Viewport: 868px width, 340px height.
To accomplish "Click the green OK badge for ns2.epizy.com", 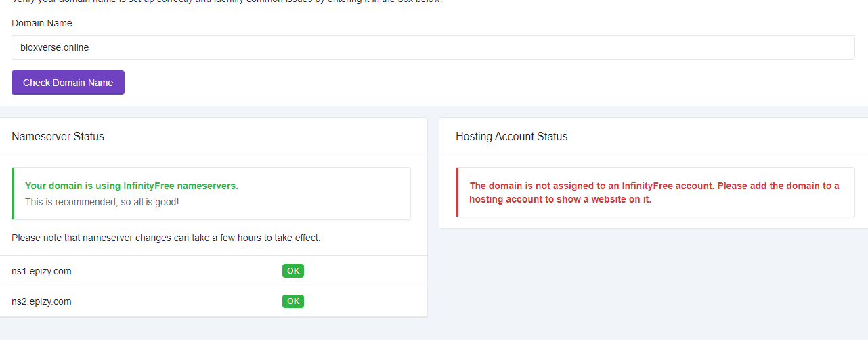I will coord(292,301).
